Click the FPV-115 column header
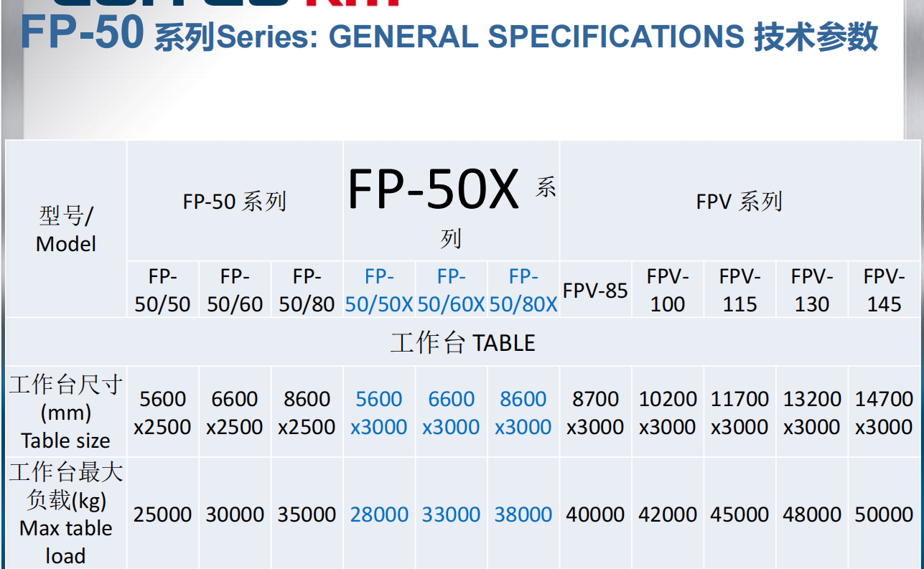Screen dimensions: 924x569 point(739,290)
